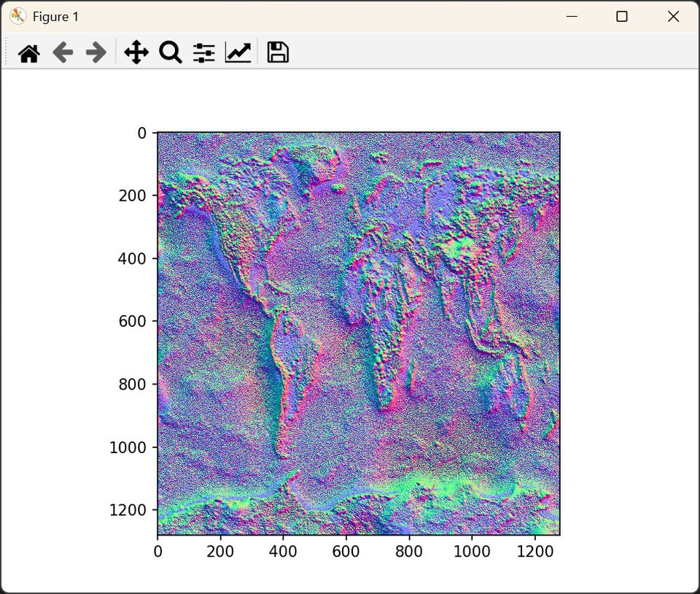Toggle the Zoom to rectangle magnifier
Image resolution: width=700 pixels, height=594 pixels.
pyautogui.click(x=170, y=53)
